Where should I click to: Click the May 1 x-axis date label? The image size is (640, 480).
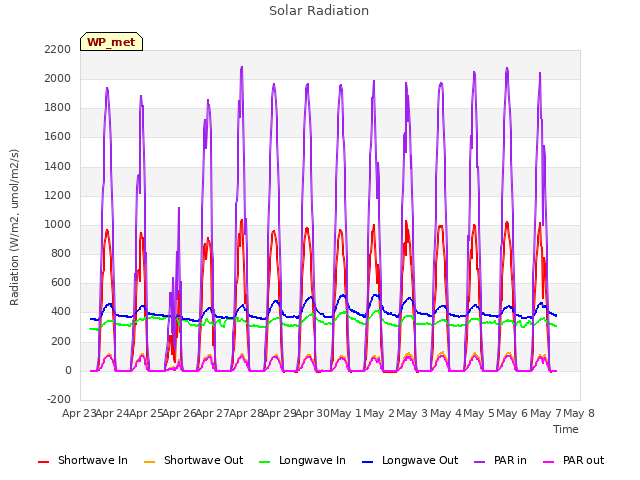(x=346, y=413)
